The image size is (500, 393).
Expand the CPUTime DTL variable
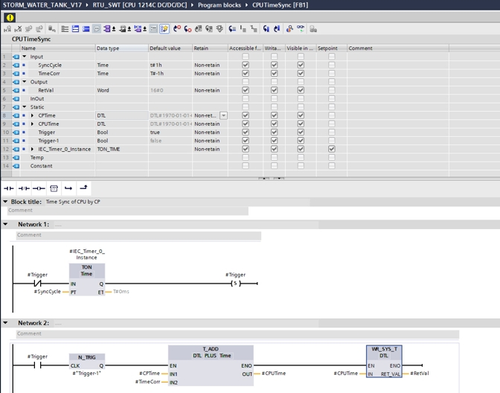[x=32, y=124]
